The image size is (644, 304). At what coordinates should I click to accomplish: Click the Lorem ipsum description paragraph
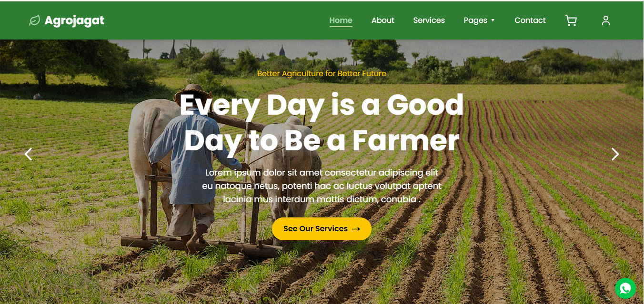[x=322, y=186]
